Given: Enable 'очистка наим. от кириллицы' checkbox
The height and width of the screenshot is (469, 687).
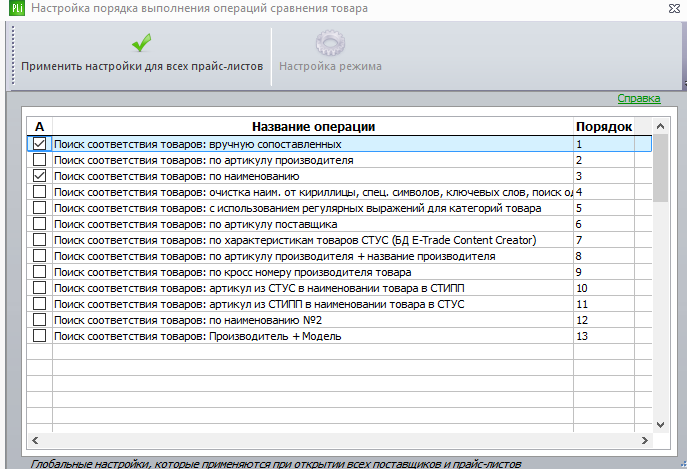Looking at the screenshot, I should (39, 192).
